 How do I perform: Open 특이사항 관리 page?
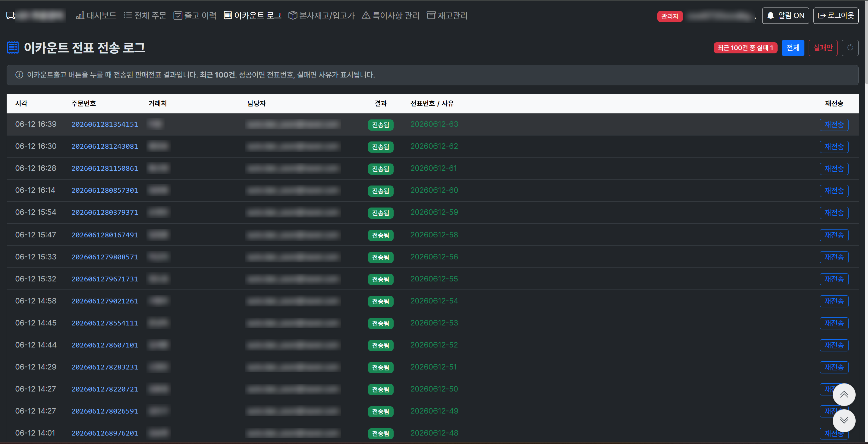390,15
